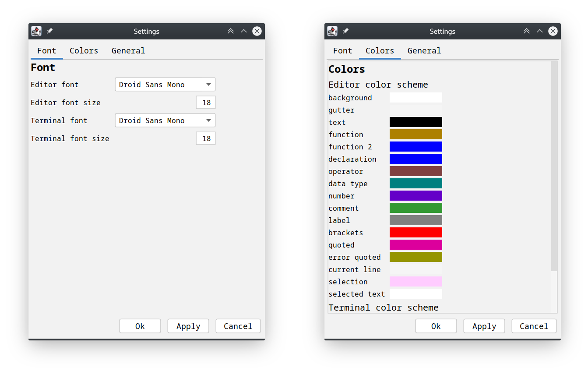588x375 pixels.
Task: Change the comment green swatch
Action: (x=416, y=208)
